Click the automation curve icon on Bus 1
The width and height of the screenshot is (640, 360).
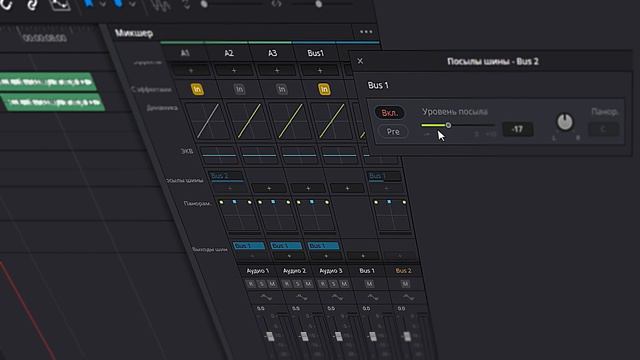(x=373, y=297)
